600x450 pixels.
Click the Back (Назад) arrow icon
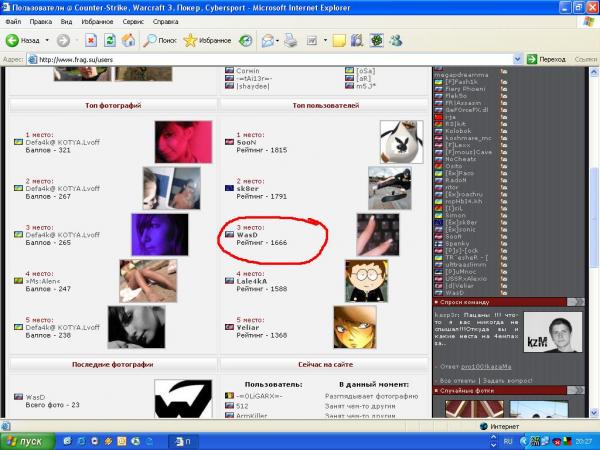click(12, 40)
